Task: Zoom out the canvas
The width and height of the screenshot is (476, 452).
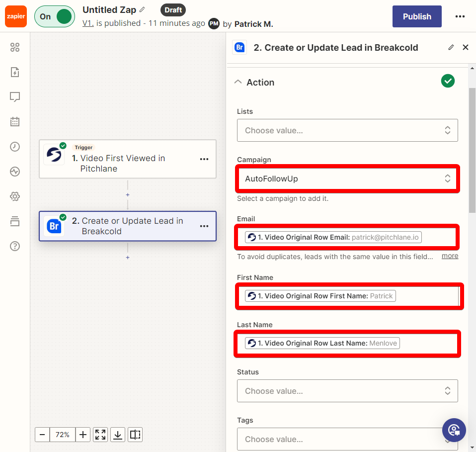Action: click(42, 435)
